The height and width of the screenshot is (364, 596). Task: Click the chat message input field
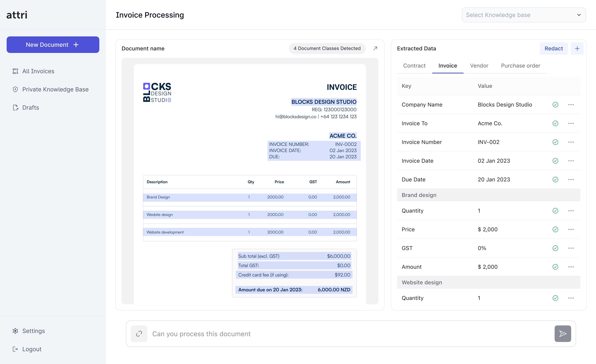351,334
